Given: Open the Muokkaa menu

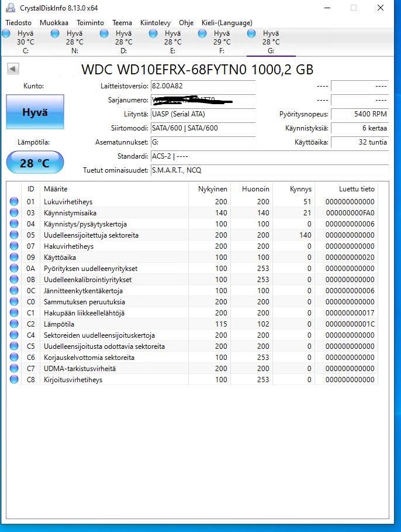Looking at the screenshot, I should pyautogui.click(x=54, y=23).
